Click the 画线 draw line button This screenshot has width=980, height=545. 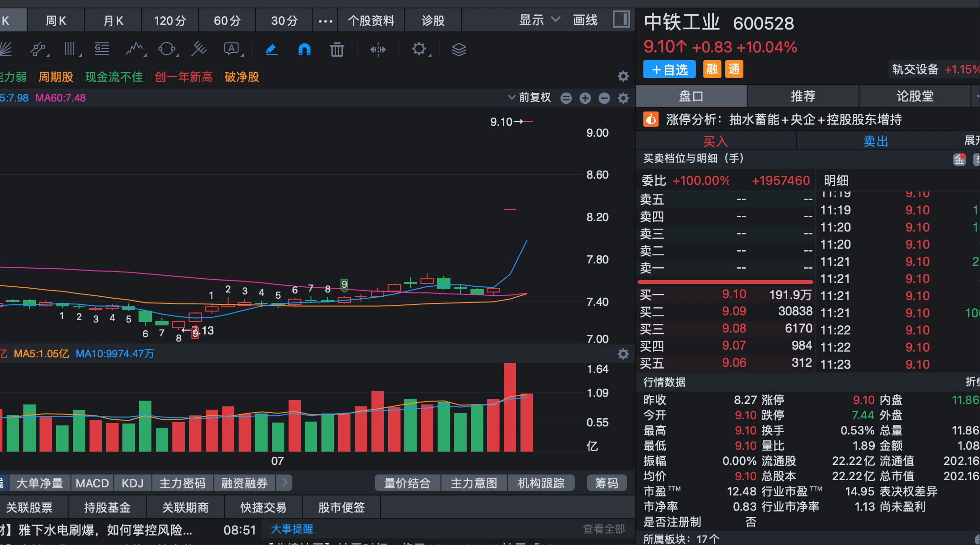[x=585, y=20]
